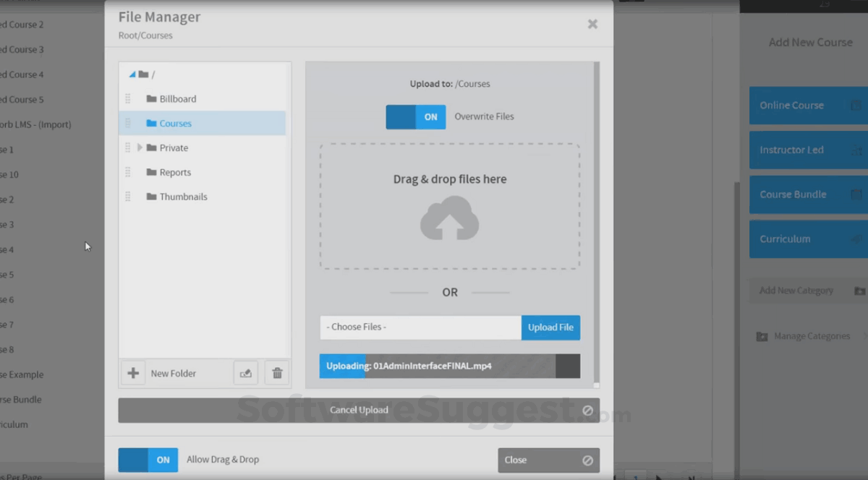Image resolution: width=868 pixels, height=480 pixels.
Task: Rename the selected folder via the pencil icon
Action: 245,372
